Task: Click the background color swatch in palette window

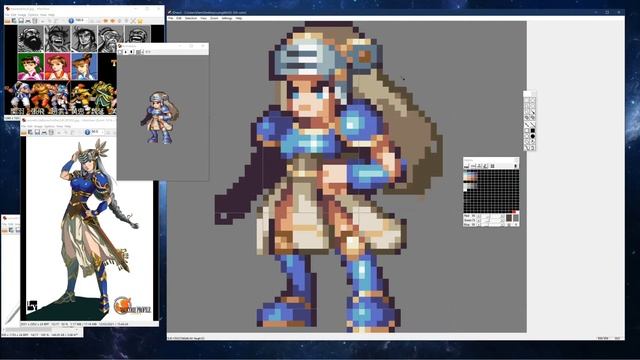Action: point(516,218)
